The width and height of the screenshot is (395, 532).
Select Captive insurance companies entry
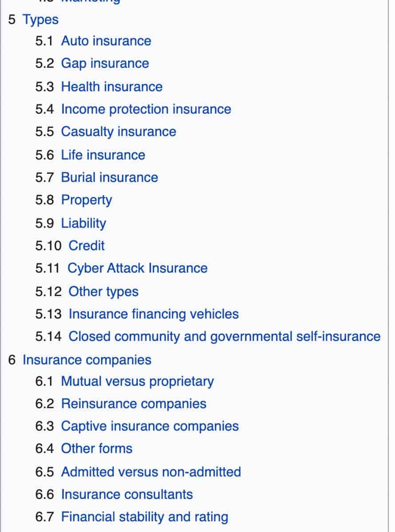point(150,426)
